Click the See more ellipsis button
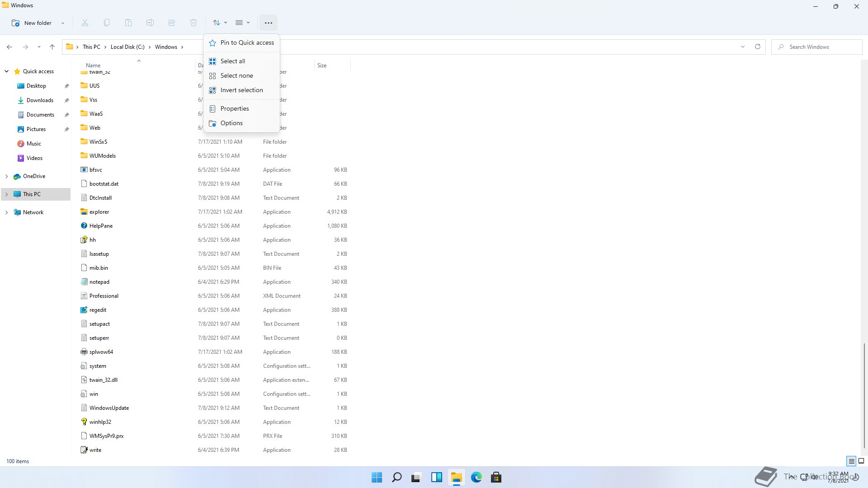 click(x=268, y=23)
